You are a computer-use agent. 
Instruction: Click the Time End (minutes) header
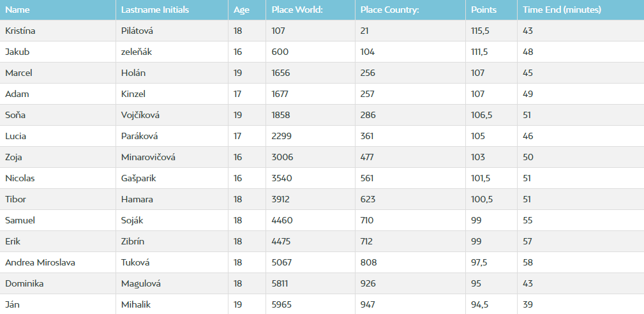(581, 10)
